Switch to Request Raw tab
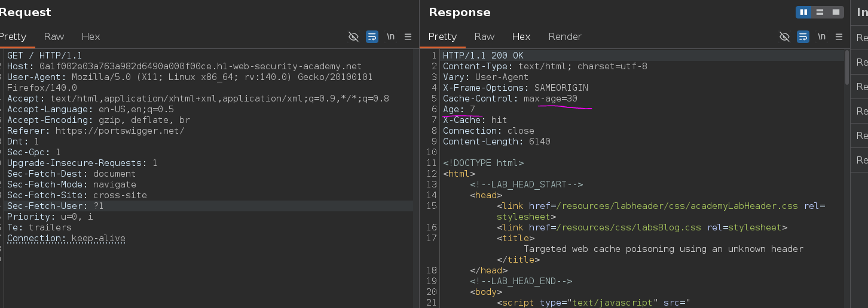Screen dimensions: 868x308 click(54, 36)
